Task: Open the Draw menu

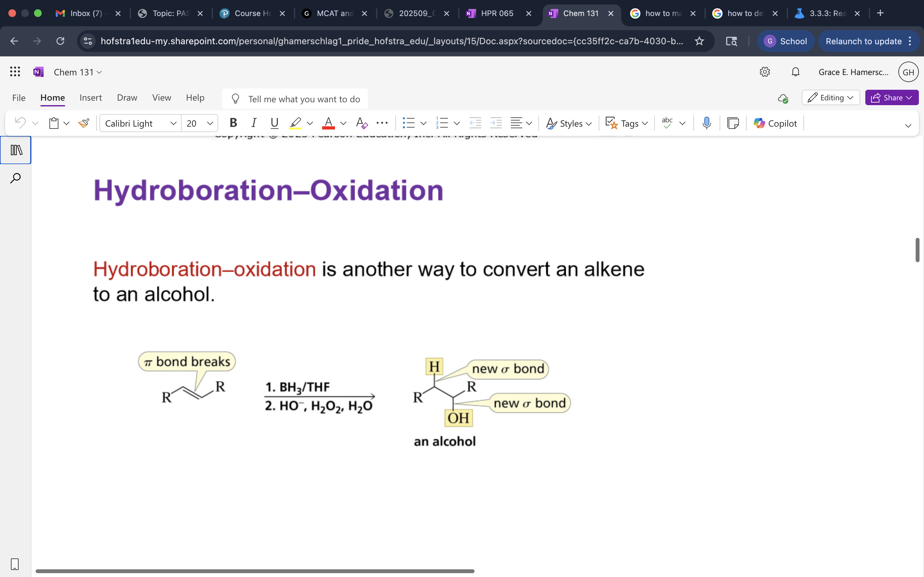Action: coord(127,98)
